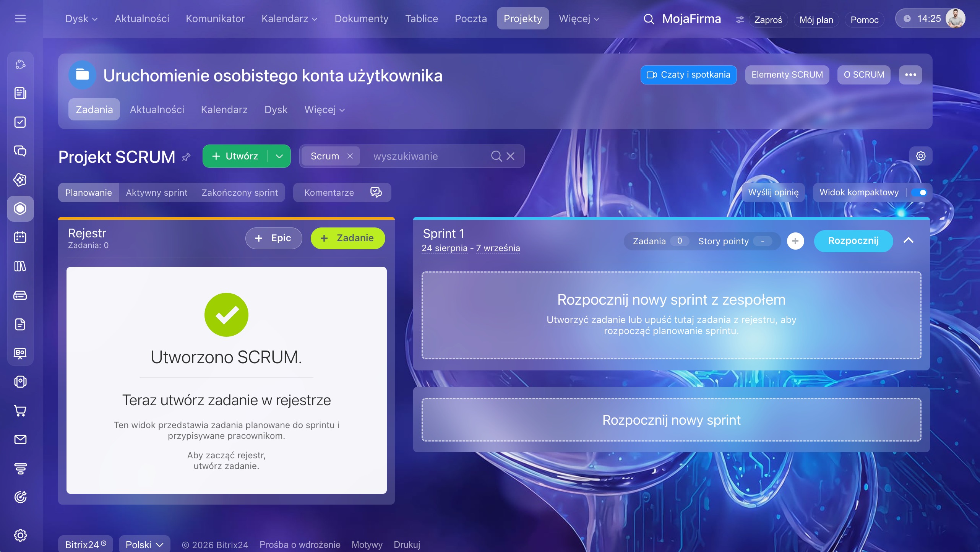
Task: Open the messenger chat bubbles sidebar icon
Action: tap(20, 151)
